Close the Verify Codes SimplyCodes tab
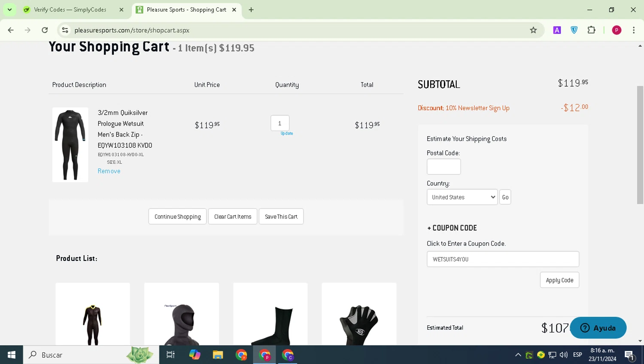The width and height of the screenshot is (644, 364). pos(122,9)
